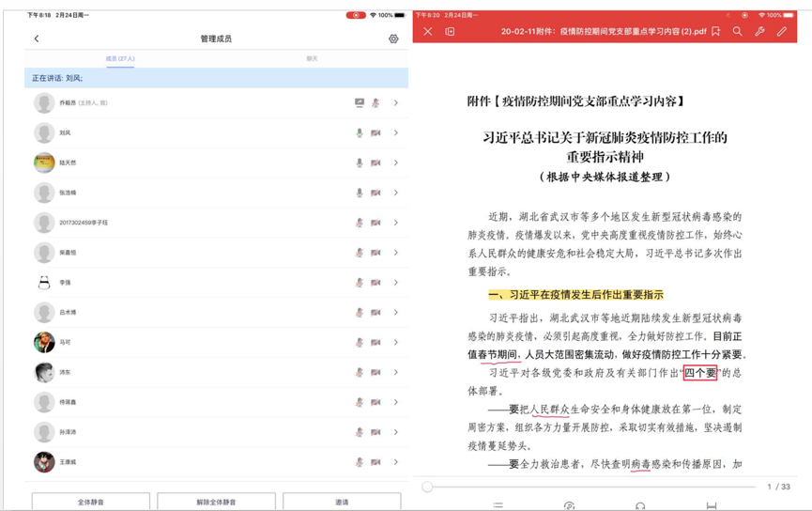Switch to the 聊天 tab
812x511 pixels.
(x=312, y=59)
